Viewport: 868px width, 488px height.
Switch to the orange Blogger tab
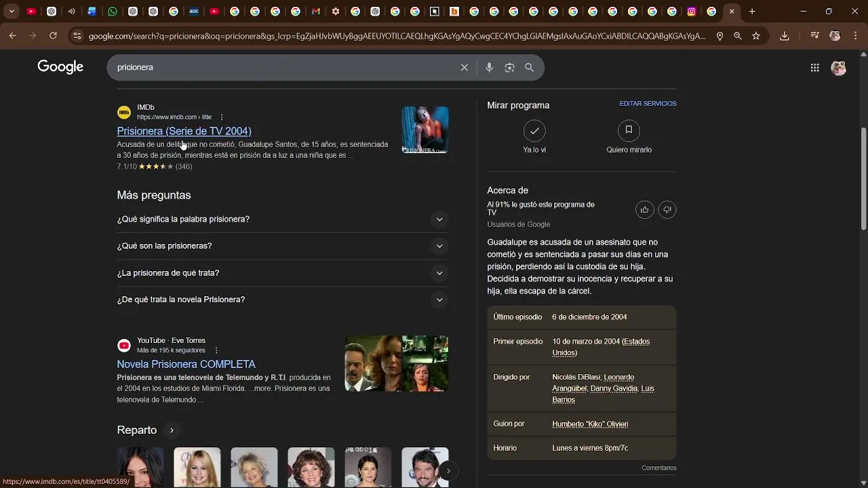tap(454, 12)
